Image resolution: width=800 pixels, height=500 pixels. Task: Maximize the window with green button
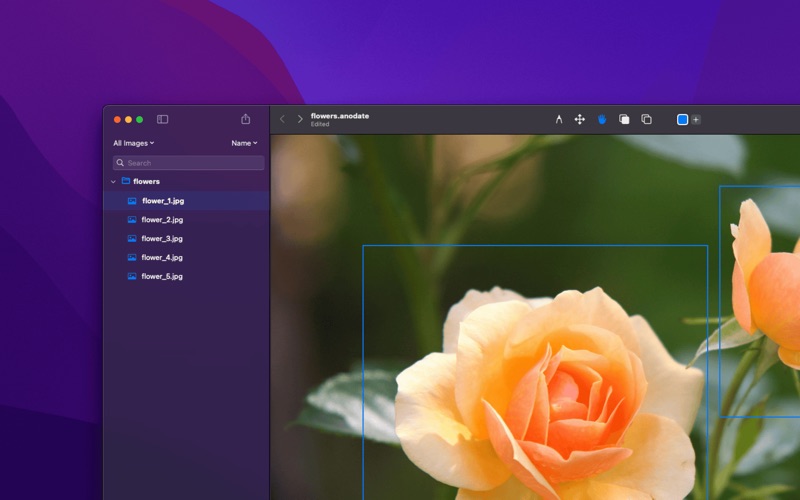(139, 119)
